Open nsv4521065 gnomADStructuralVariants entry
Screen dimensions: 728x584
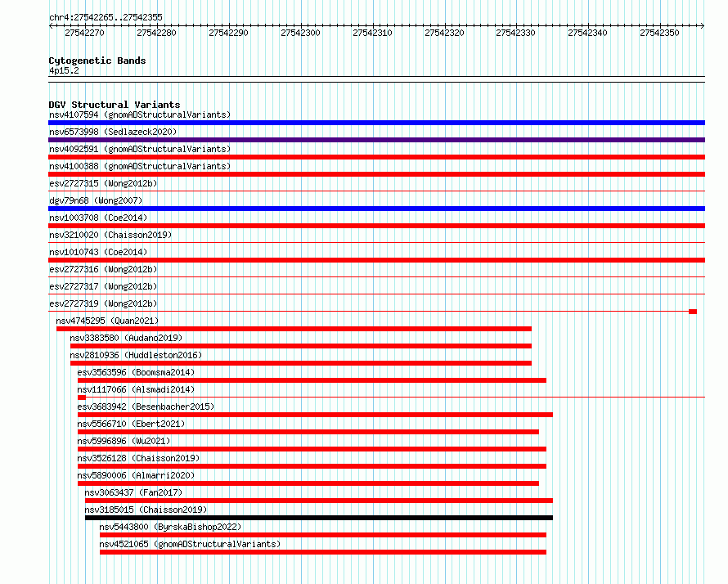(190, 544)
